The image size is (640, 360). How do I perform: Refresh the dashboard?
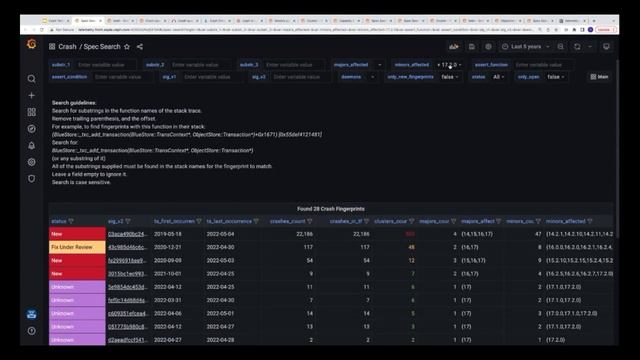coord(577,47)
